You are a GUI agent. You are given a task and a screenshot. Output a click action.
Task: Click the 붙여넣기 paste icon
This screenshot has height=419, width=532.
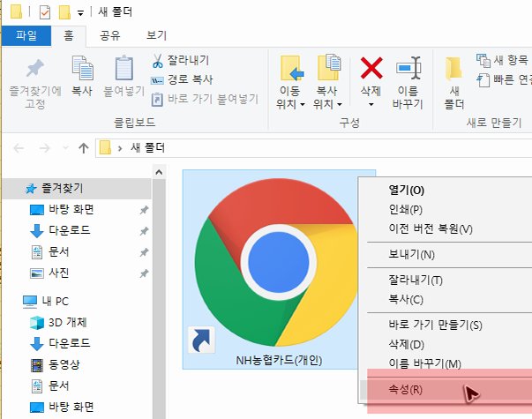pos(124,68)
